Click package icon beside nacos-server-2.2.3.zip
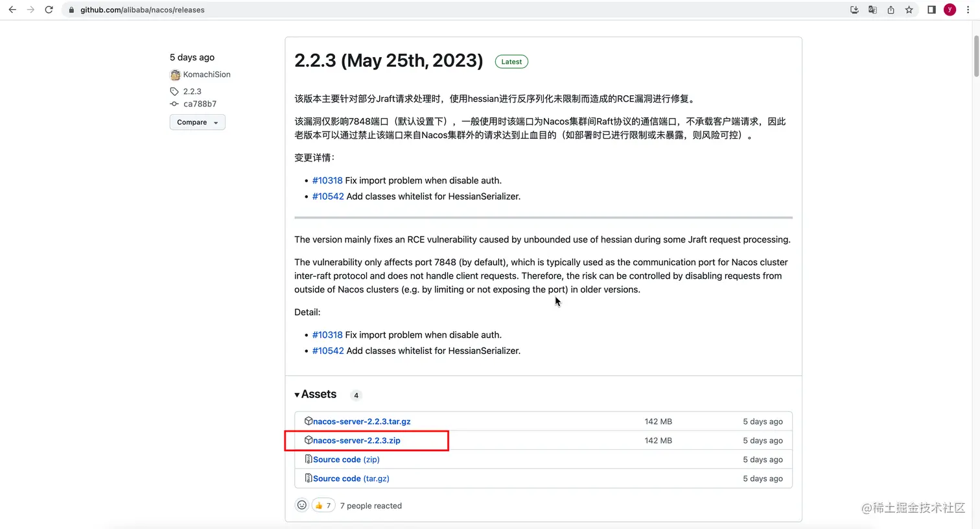Image resolution: width=980 pixels, height=529 pixels. [309, 440]
